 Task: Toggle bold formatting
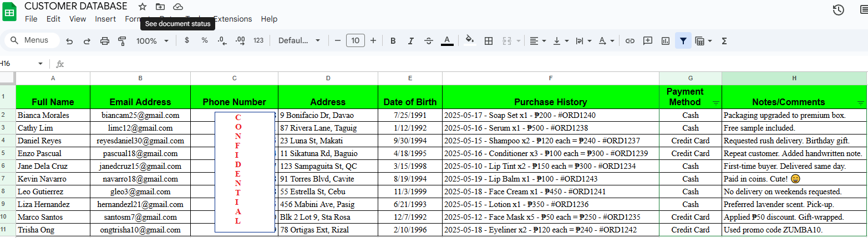(x=393, y=41)
